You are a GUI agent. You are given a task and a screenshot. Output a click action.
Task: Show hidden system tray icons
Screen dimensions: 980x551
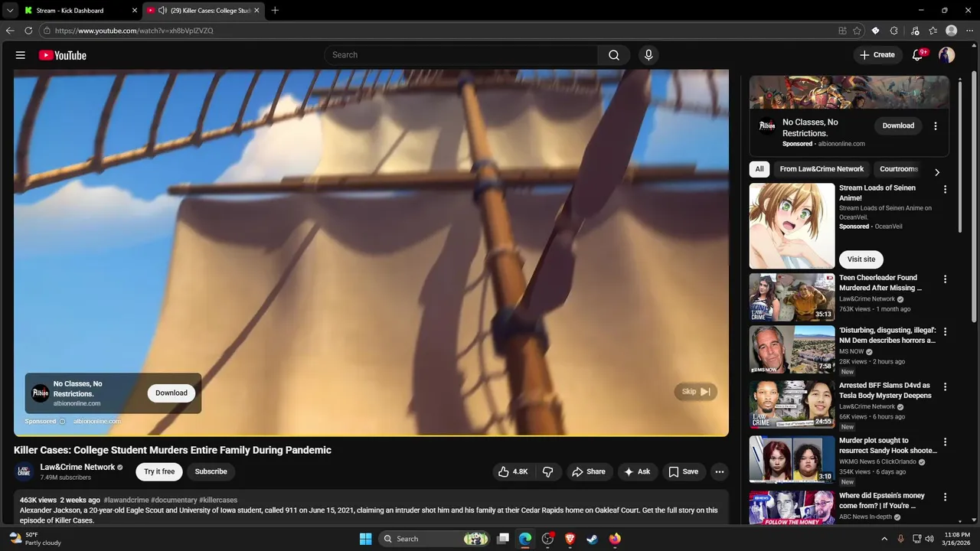pyautogui.click(x=884, y=539)
